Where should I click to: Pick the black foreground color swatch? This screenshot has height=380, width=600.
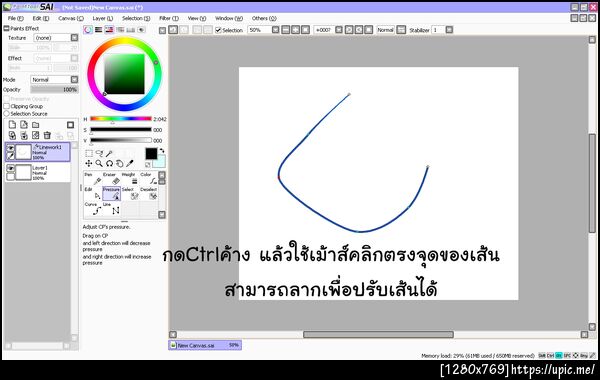(x=151, y=153)
